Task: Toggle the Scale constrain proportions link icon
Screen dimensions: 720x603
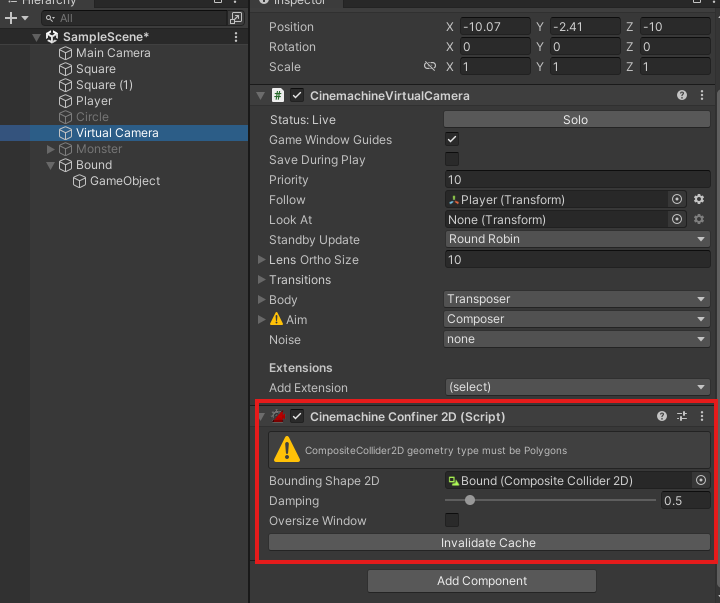Action: pos(430,66)
